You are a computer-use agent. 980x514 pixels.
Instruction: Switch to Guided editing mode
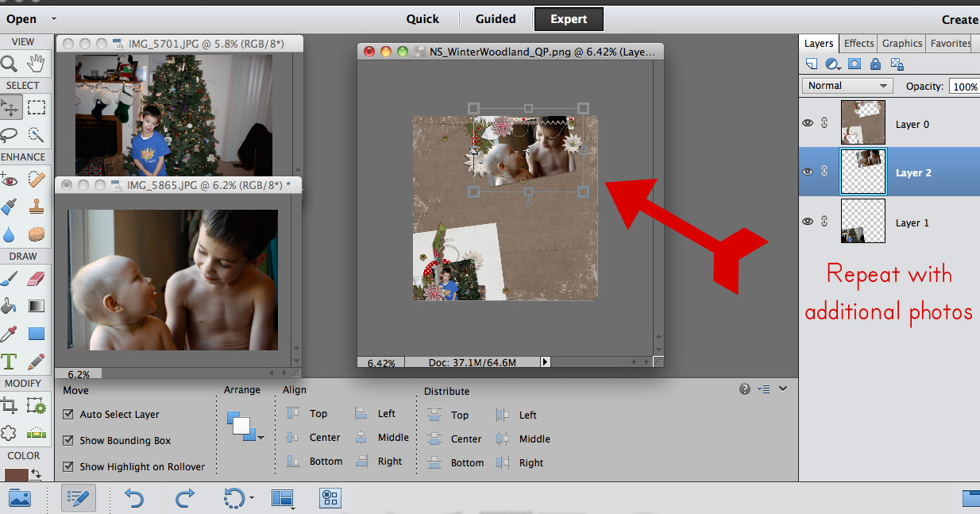point(496,19)
